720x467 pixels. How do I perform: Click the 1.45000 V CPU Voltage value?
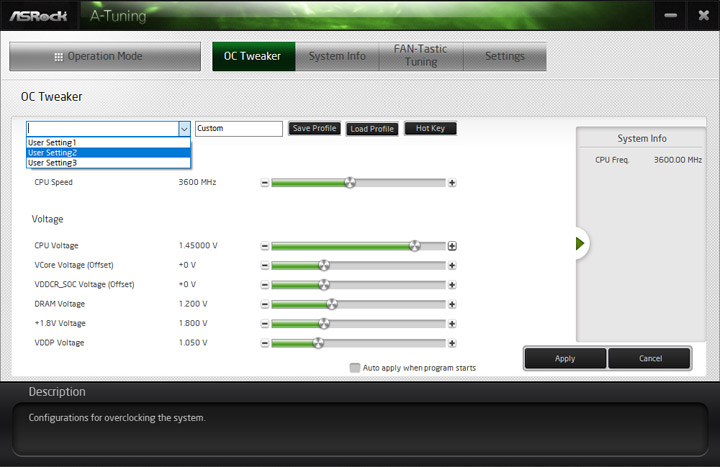(198, 246)
